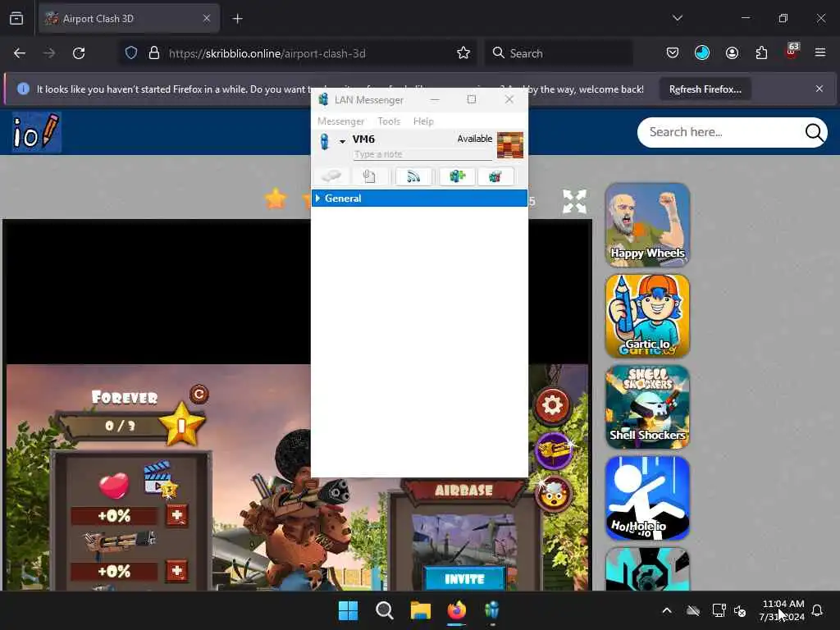Open the Tools menu in LAN Messenger

click(389, 121)
